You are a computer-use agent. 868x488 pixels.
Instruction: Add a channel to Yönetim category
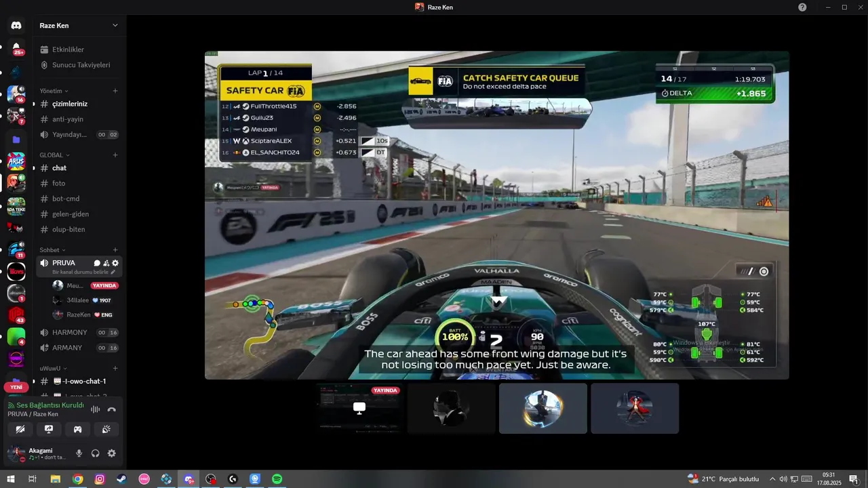pos(115,91)
